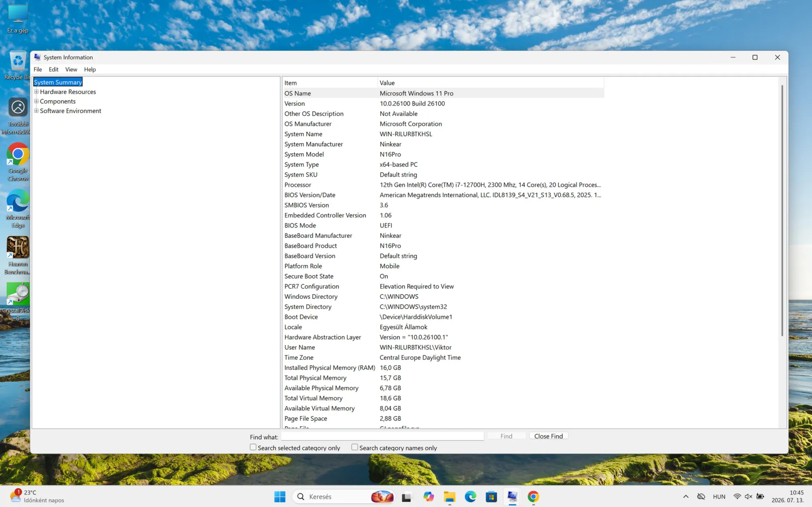
Task: Close the System Information window
Action: click(777, 57)
